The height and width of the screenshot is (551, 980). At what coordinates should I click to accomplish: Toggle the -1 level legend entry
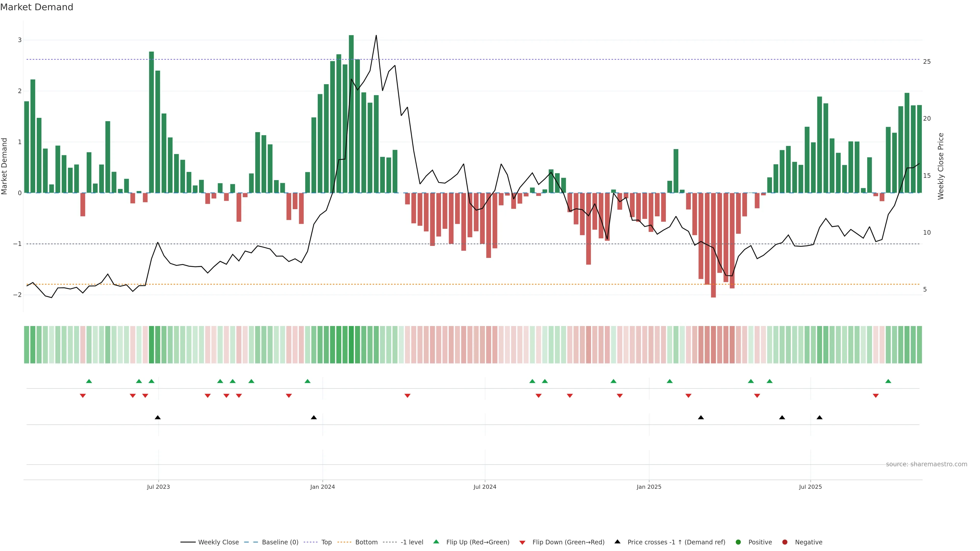coord(412,542)
